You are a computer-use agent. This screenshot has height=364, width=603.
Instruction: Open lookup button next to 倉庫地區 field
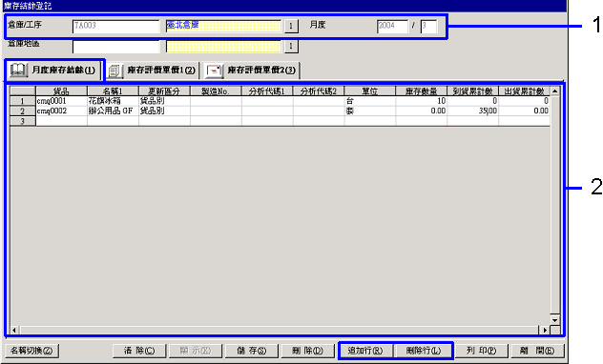(291, 46)
